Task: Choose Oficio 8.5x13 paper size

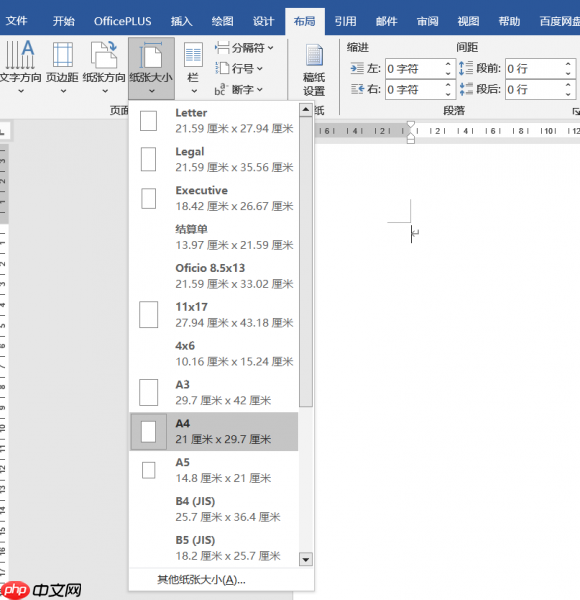Action: pyautogui.click(x=214, y=276)
